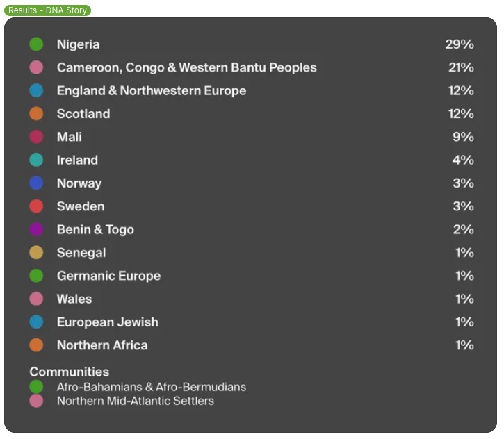Click the 12% value for Scotland
504x439 pixels.
[461, 114]
